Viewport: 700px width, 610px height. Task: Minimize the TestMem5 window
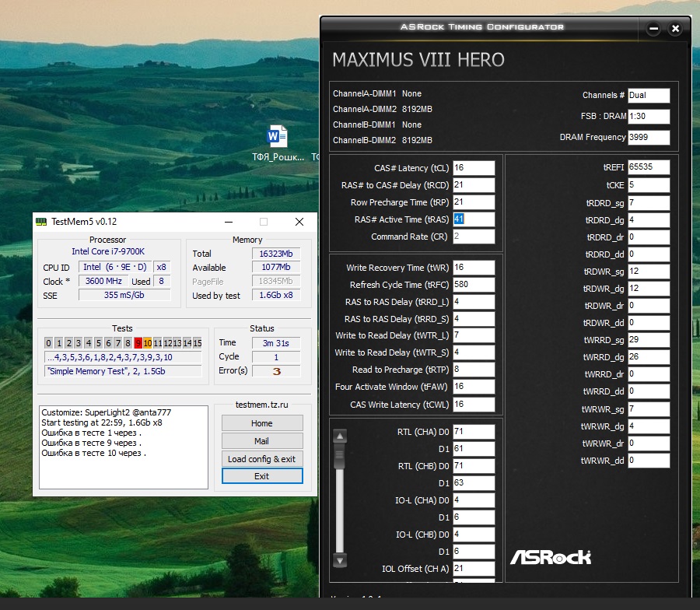229,222
